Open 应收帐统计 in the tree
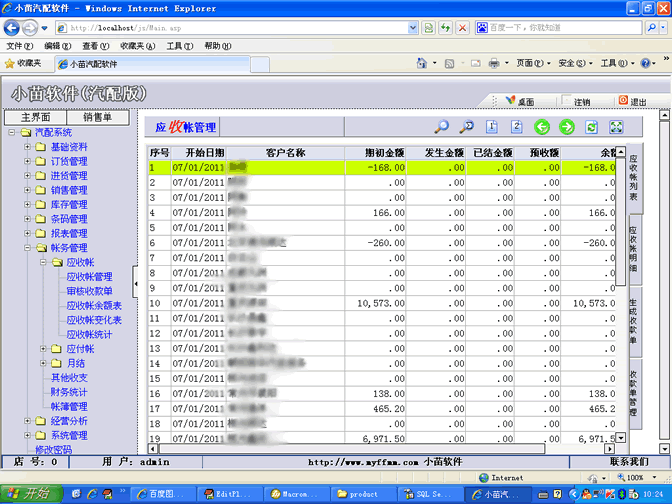Screen dimensions: 672x504 (x=90, y=335)
